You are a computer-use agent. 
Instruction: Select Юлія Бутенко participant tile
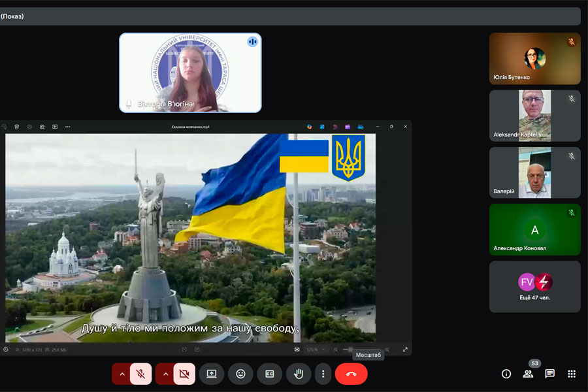pos(534,59)
